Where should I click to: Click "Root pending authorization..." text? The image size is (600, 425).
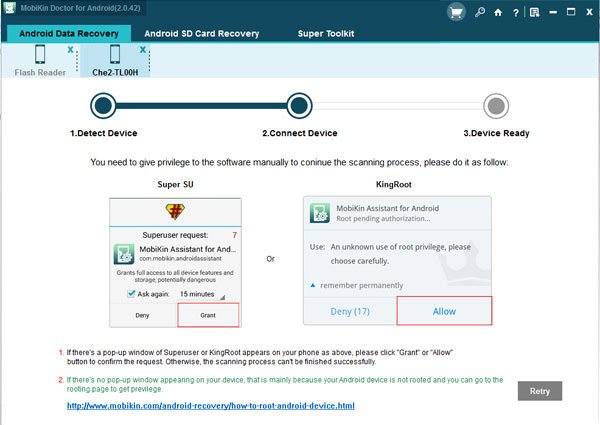click(383, 219)
